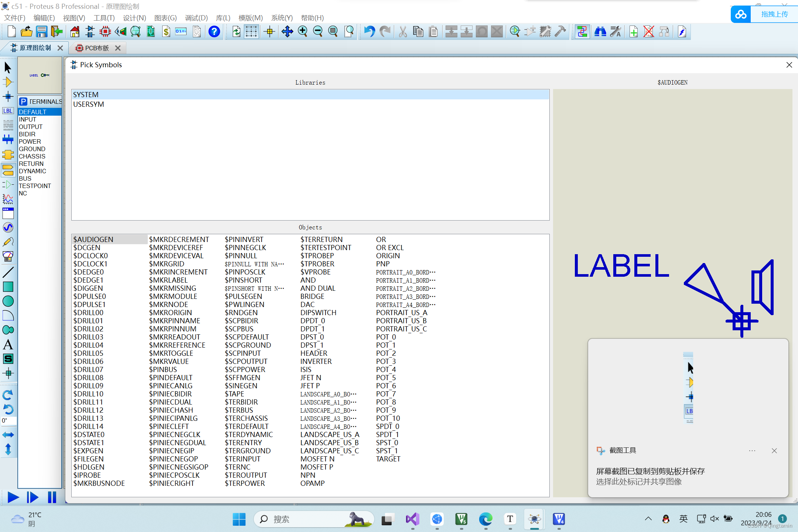798x532 pixels.
Task: Click the Zoom In magnifier icon
Action: coord(303,32)
